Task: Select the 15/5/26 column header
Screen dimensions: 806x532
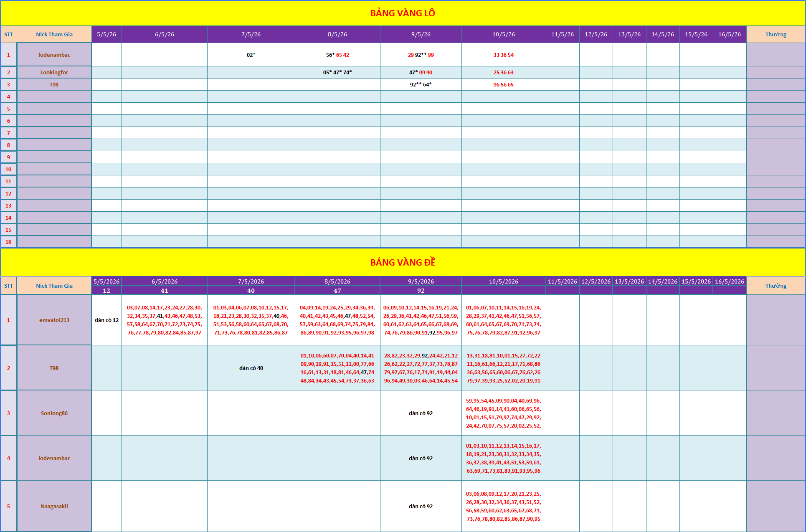Action: pos(696,34)
